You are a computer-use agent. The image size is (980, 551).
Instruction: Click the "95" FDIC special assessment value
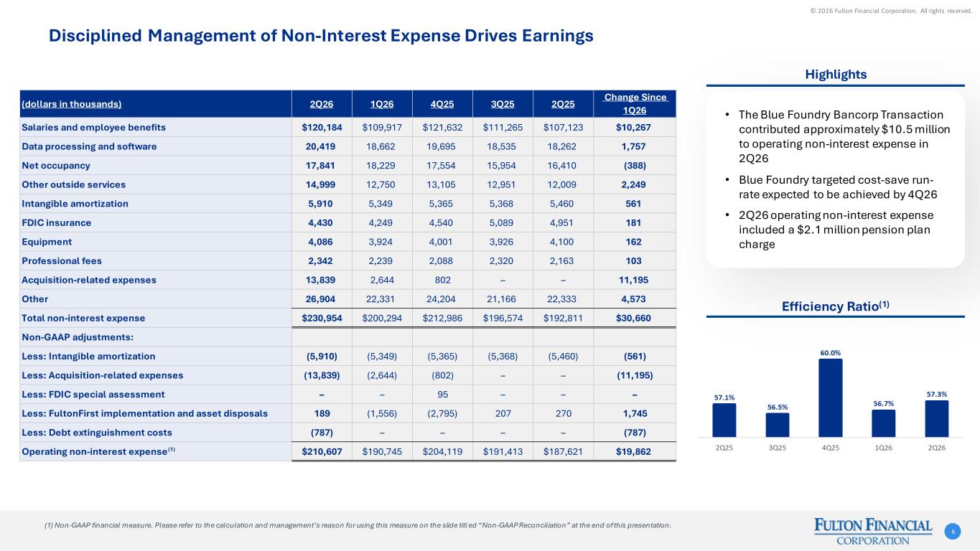coord(442,394)
